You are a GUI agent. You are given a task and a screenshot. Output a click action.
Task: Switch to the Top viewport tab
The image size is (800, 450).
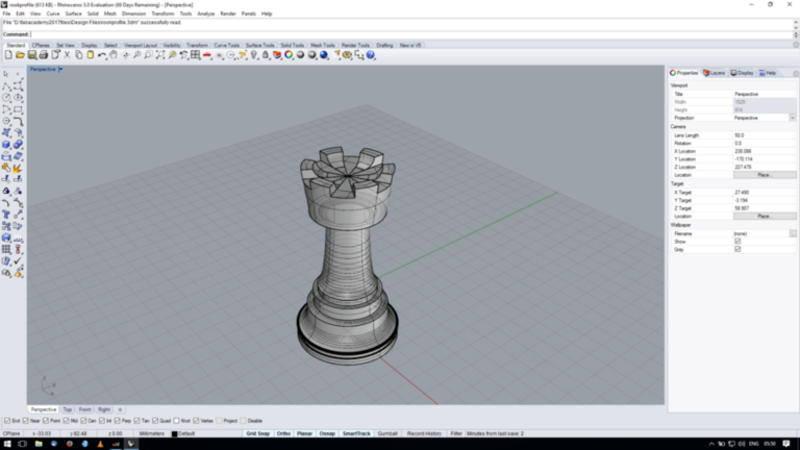[67, 410]
